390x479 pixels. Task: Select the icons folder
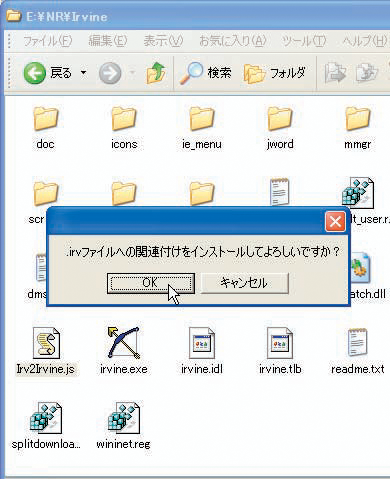tap(124, 128)
